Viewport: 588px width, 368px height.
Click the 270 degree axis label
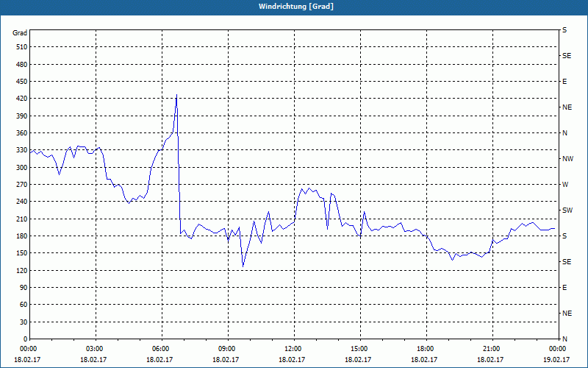(22, 185)
